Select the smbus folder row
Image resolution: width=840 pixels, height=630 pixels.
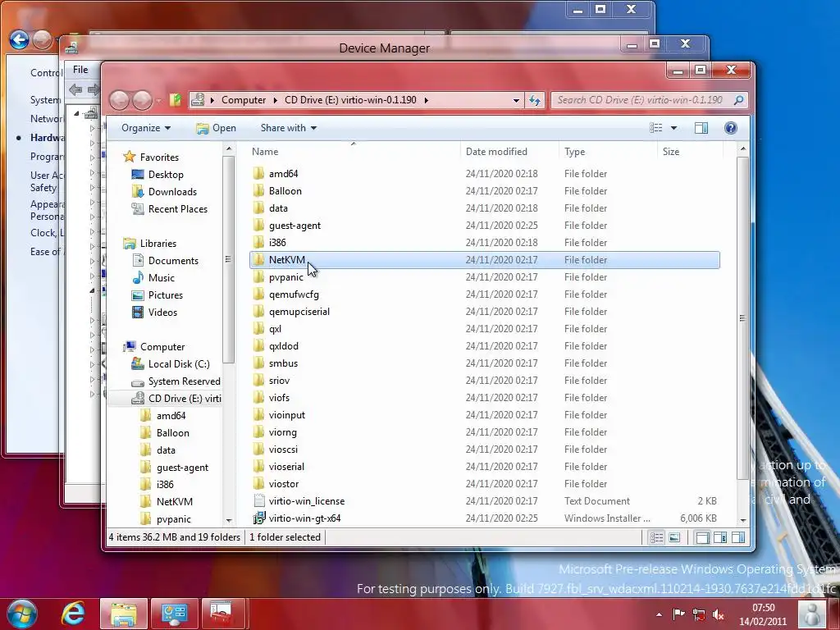tap(485, 363)
